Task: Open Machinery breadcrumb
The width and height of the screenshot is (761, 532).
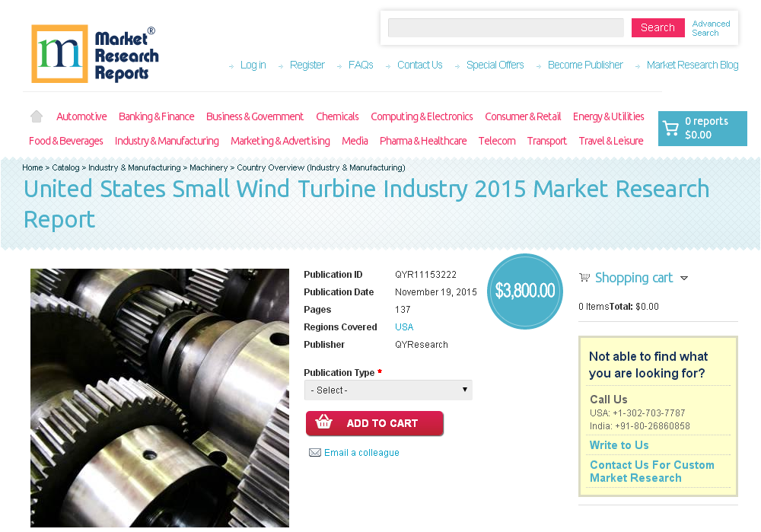Action: pos(209,167)
